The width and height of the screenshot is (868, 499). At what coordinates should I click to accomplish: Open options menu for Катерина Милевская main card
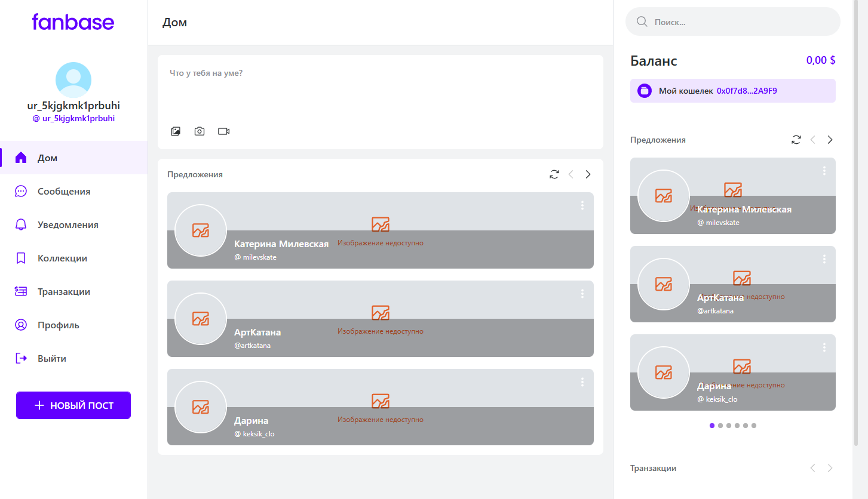[x=582, y=205]
